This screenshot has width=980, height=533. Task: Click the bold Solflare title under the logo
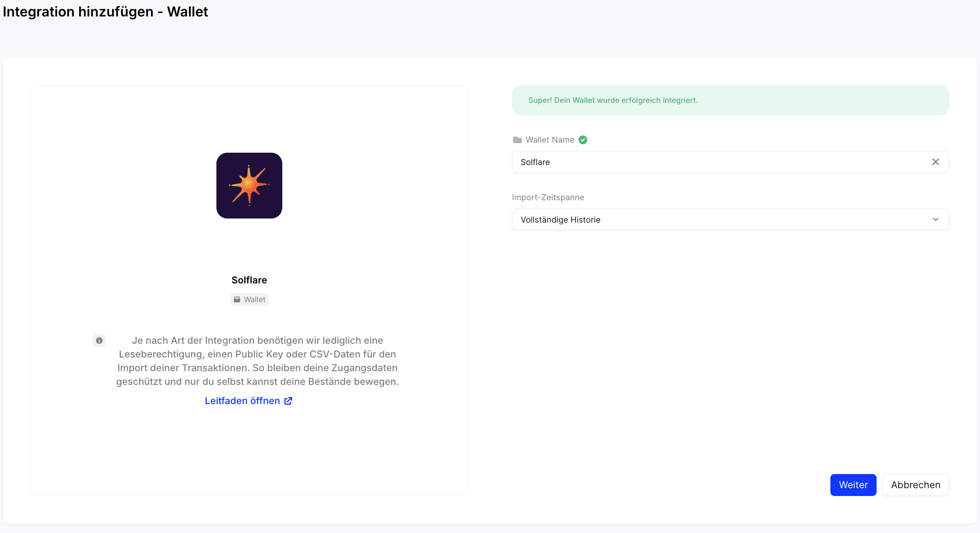[249, 280]
